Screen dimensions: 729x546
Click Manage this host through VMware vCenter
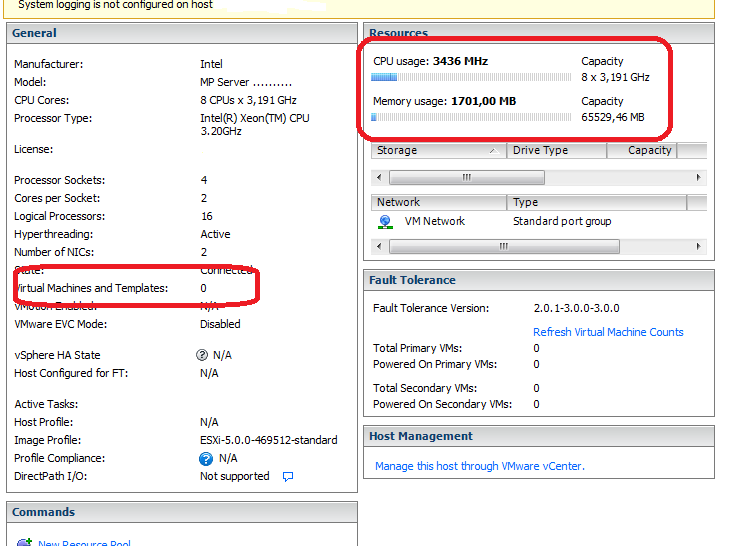click(480, 466)
